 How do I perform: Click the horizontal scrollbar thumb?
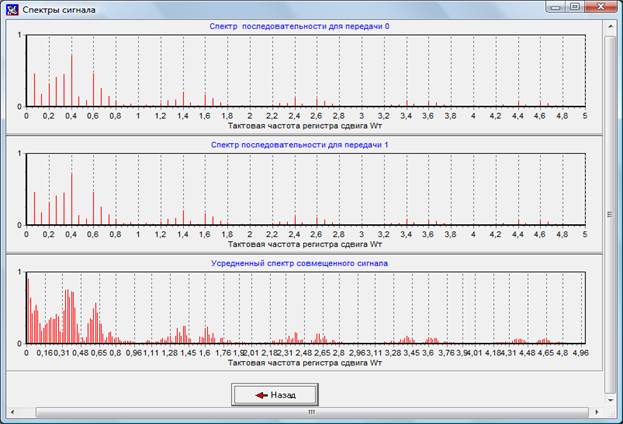pyautogui.click(x=310, y=411)
